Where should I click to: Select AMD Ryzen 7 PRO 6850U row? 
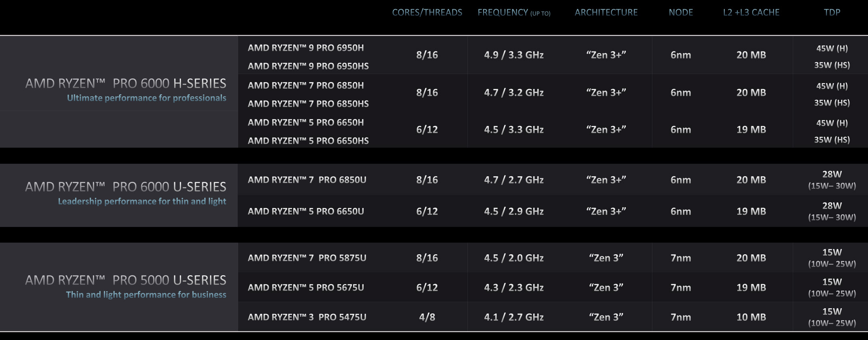553,180
